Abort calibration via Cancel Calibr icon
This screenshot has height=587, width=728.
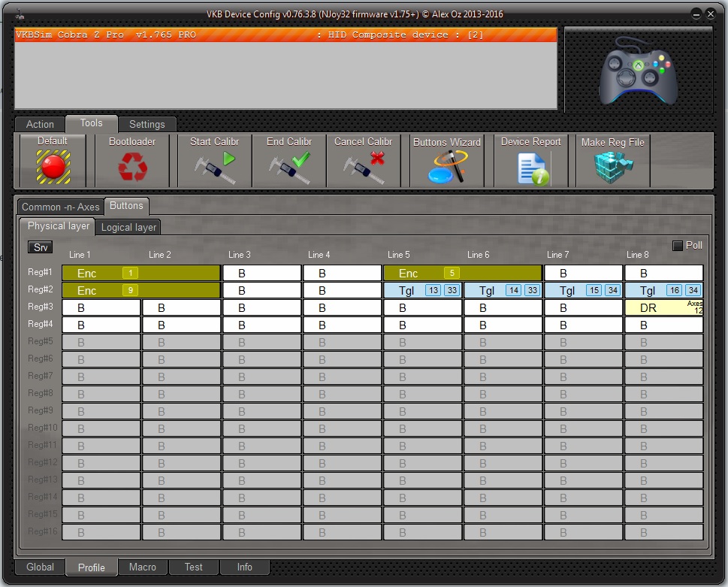click(364, 168)
